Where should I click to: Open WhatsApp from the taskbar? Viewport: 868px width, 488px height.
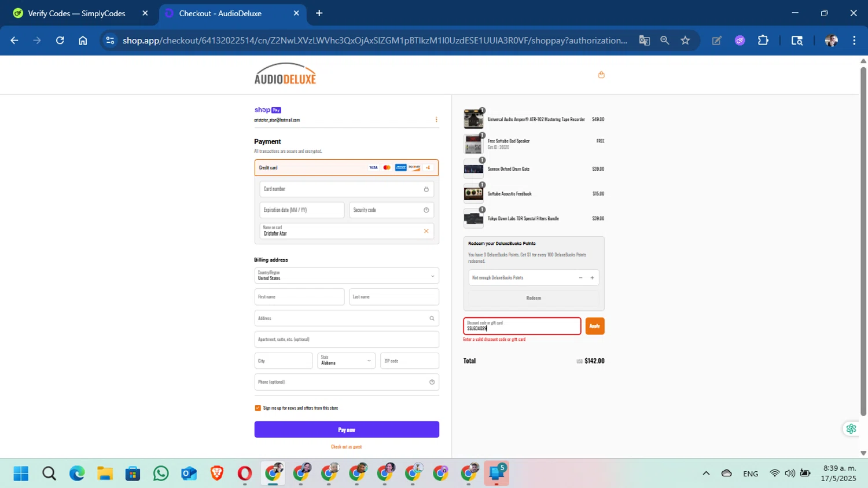click(x=161, y=474)
